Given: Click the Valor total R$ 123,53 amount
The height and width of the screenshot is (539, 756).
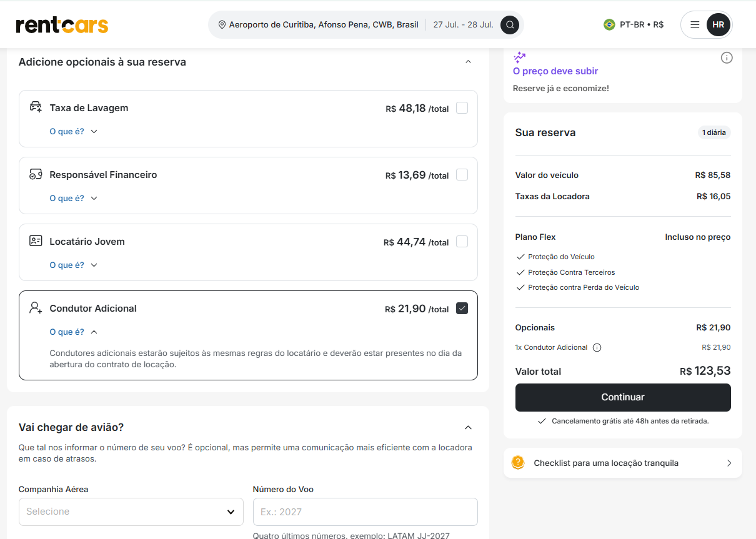Looking at the screenshot, I should click(x=705, y=371).
